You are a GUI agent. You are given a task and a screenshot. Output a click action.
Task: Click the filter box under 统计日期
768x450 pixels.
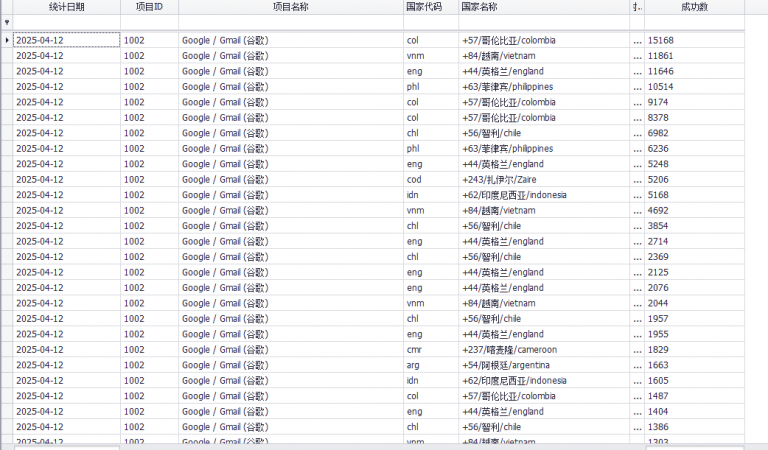point(67,22)
